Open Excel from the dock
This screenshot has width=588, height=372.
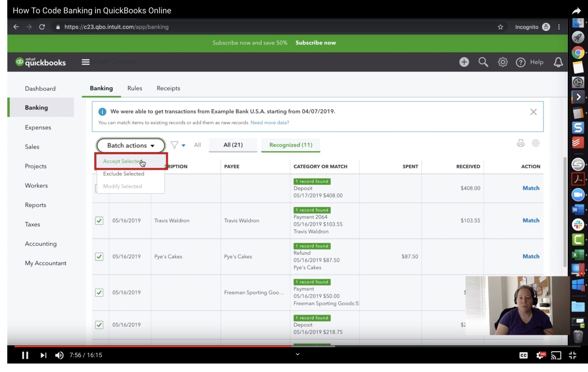click(578, 254)
